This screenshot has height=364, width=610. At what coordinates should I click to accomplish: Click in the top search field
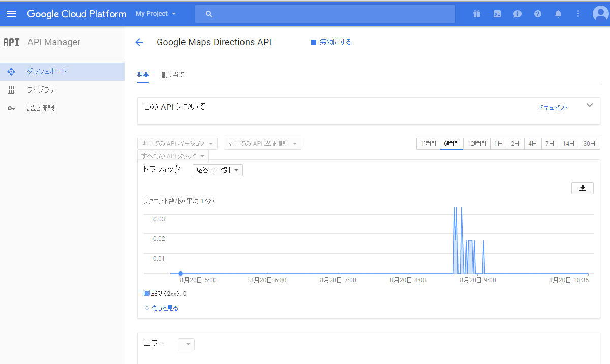coord(325,14)
